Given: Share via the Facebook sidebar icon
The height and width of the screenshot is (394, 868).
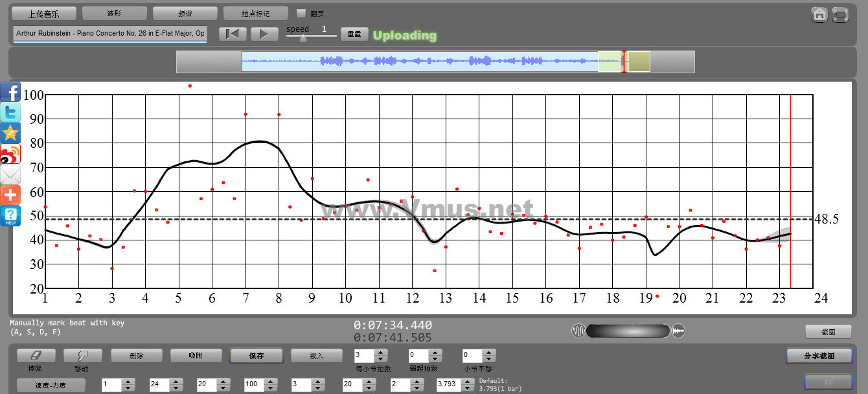Looking at the screenshot, I should pos(10,92).
